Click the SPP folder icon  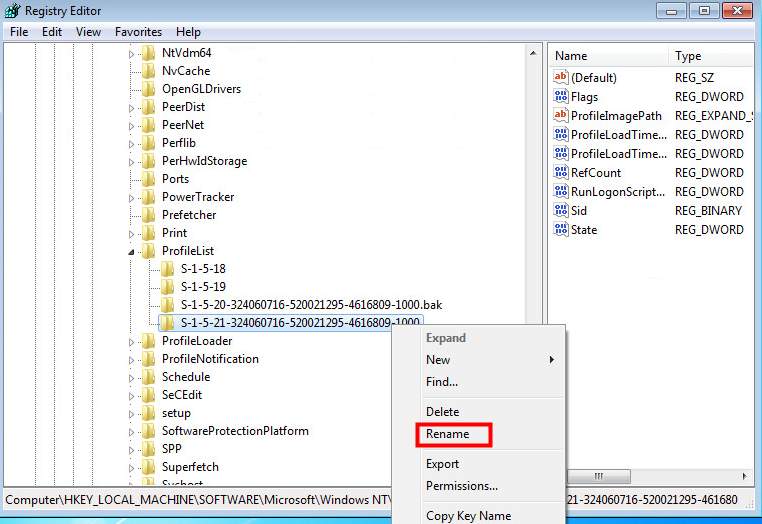pyautogui.click(x=149, y=449)
